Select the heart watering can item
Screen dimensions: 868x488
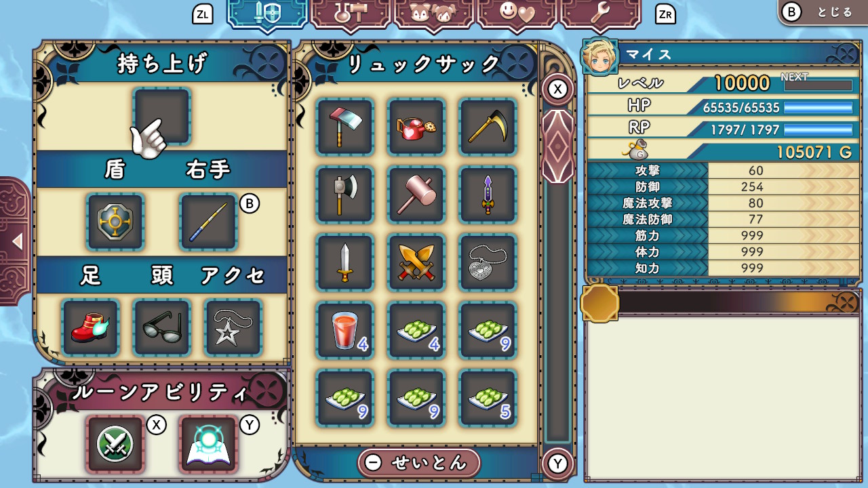[x=416, y=127]
